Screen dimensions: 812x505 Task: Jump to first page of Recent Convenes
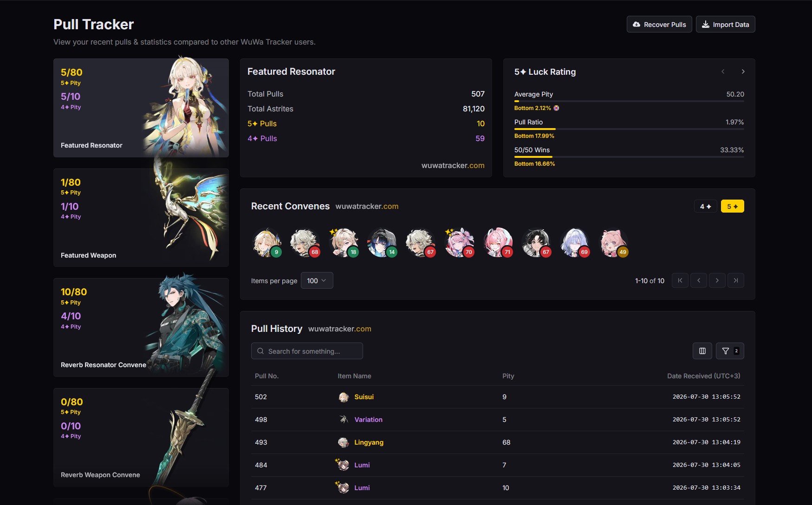click(680, 280)
